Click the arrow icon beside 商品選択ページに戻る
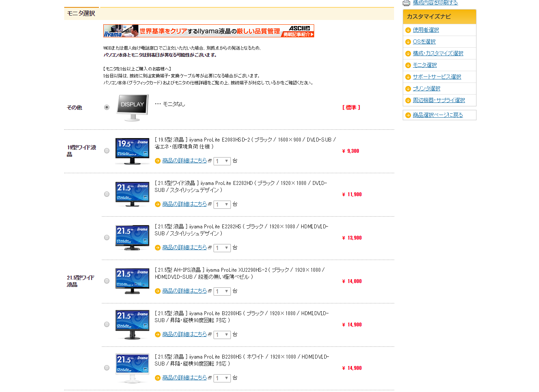Image resolution: width=539 pixels, height=392 pixels. (408, 115)
